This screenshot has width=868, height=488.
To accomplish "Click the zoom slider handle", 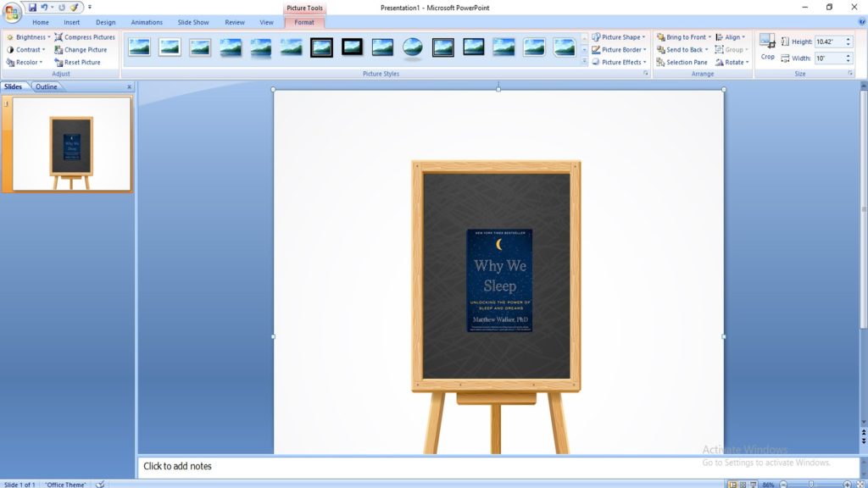I will [x=811, y=485].
